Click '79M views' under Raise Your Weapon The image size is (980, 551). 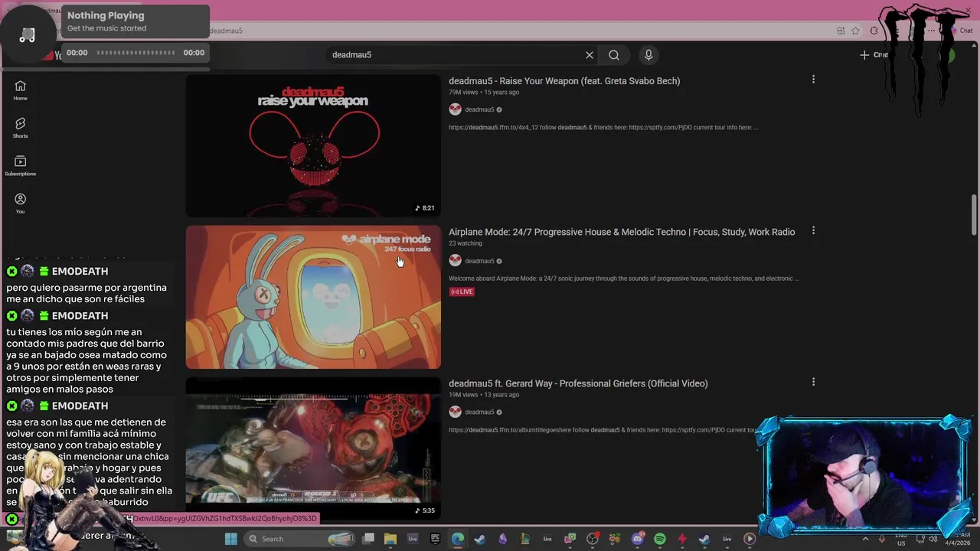pyautogui.click(x=464, y=92)
